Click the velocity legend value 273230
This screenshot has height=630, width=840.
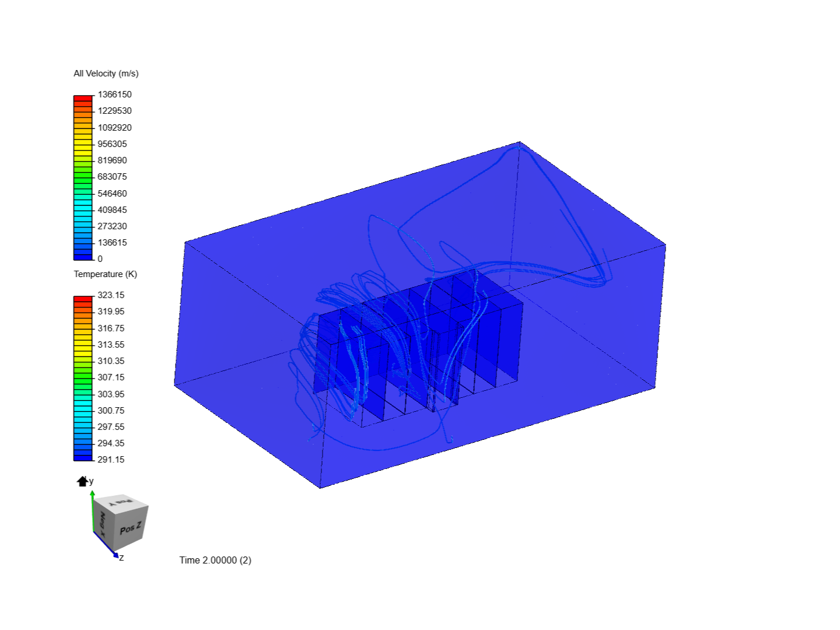(112, 226)
